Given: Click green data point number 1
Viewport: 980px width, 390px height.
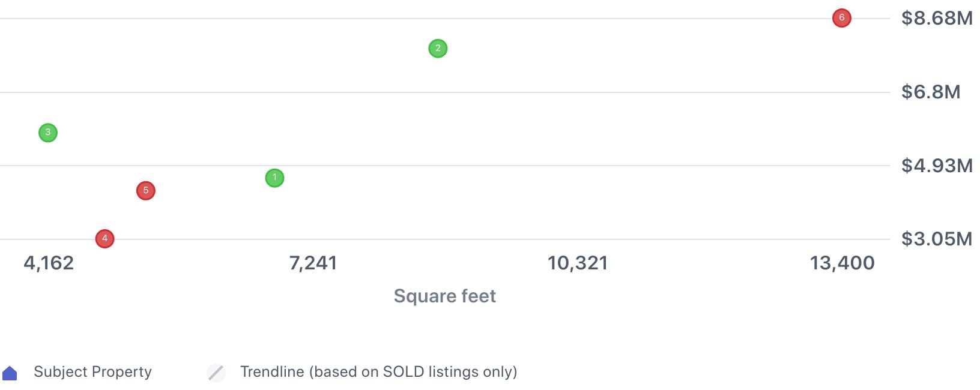Looking at the screenshot, I should click(x=274, y=178).
